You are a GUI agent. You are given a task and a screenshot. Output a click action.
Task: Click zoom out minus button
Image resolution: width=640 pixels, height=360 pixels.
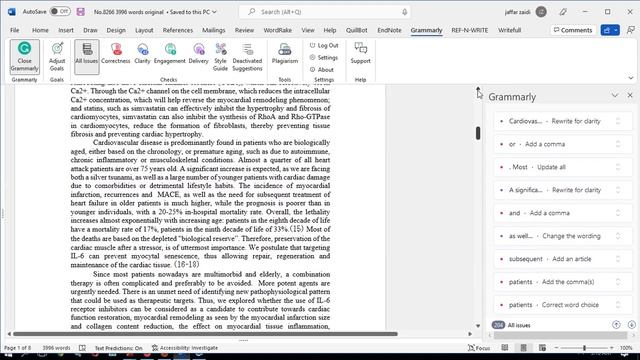[x=556, y=348]
